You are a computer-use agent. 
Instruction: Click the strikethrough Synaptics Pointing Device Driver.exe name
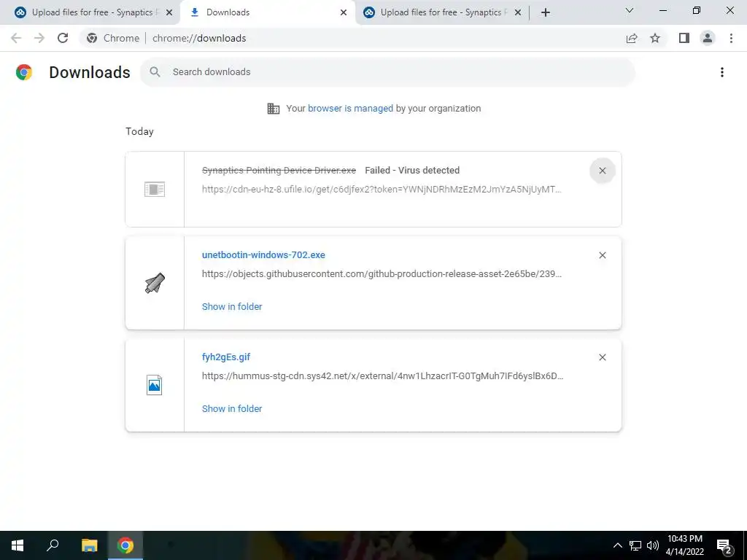point(279,170)
